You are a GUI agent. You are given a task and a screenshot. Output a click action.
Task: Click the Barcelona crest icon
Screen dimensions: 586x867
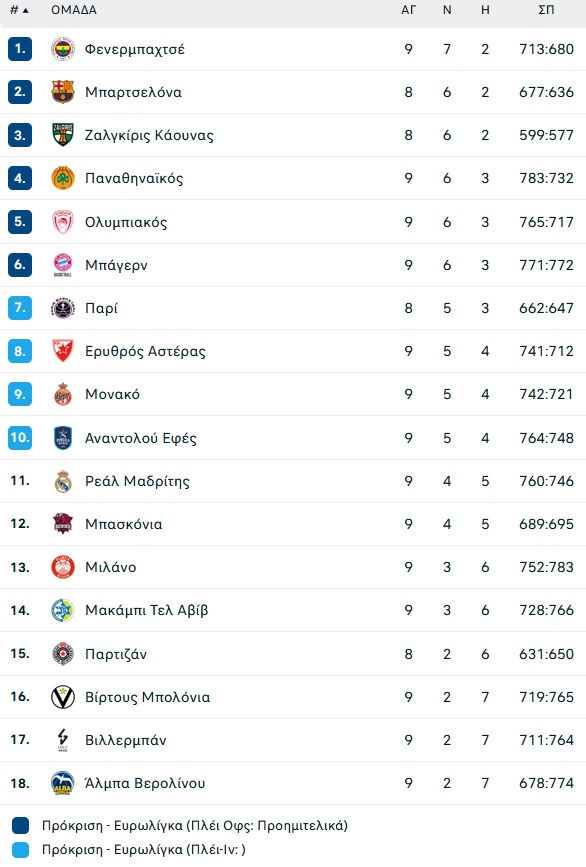coord(62,92)
